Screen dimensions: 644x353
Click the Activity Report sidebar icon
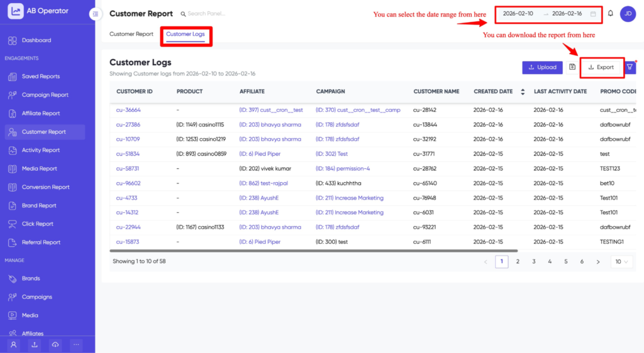click(13, 150)
